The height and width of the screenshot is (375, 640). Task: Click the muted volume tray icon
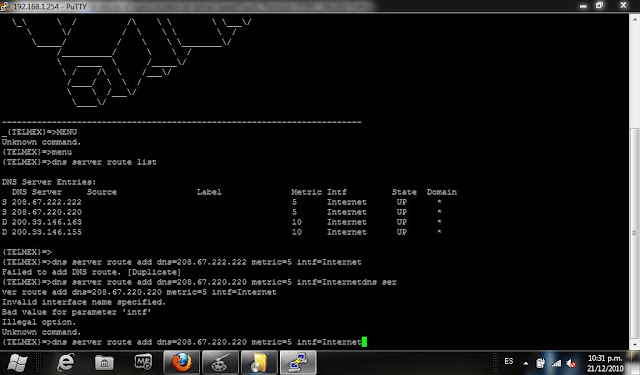[571, 363]
